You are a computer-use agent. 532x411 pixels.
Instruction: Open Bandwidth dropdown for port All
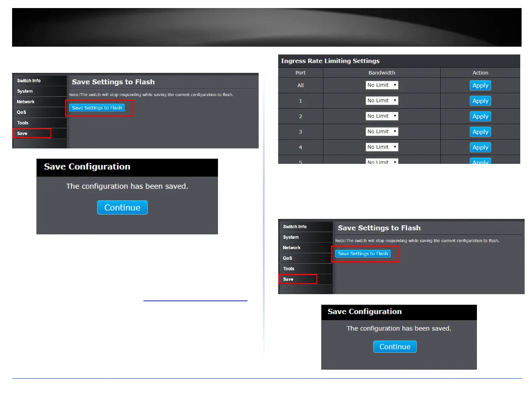click(x=382, y=85)
